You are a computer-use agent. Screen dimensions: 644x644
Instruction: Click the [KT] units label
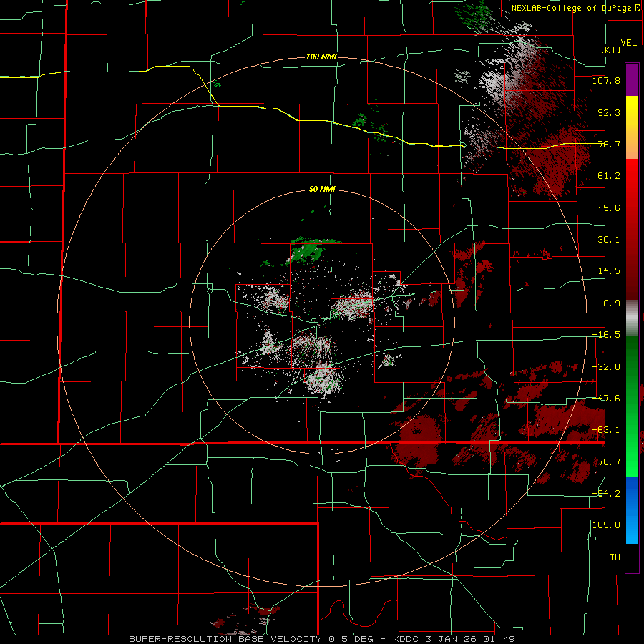point(611,49)
